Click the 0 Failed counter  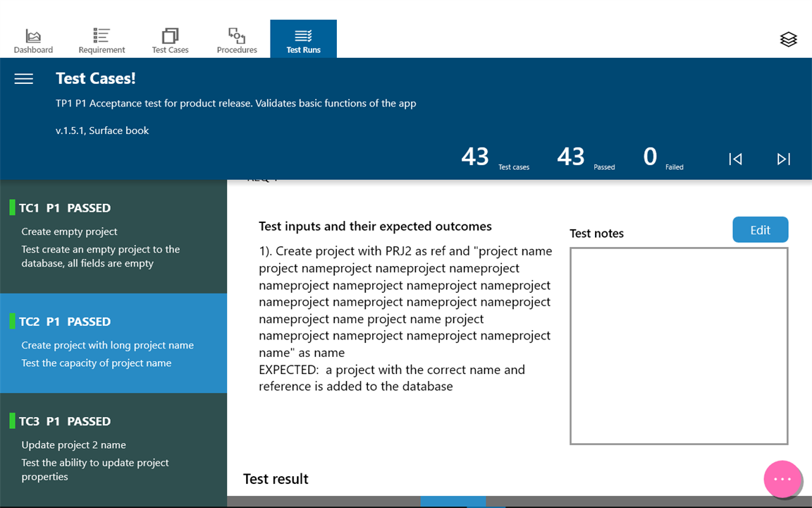pos(663,157)
